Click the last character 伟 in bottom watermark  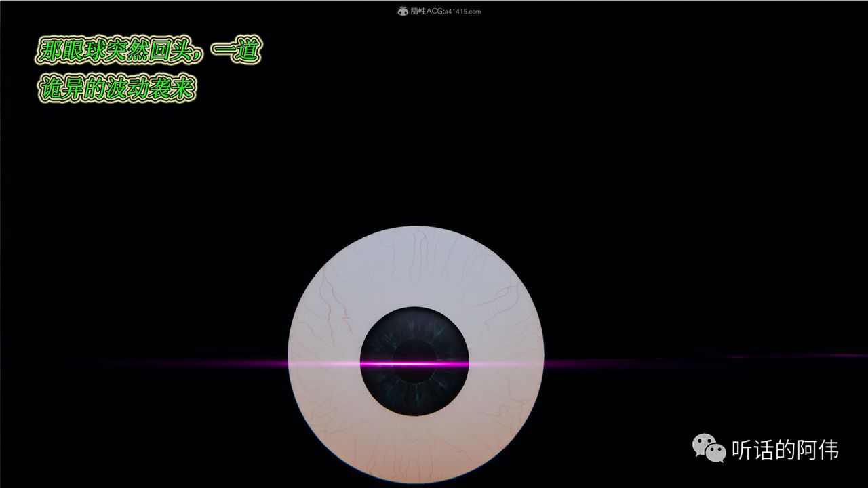[x=827, y=450]
